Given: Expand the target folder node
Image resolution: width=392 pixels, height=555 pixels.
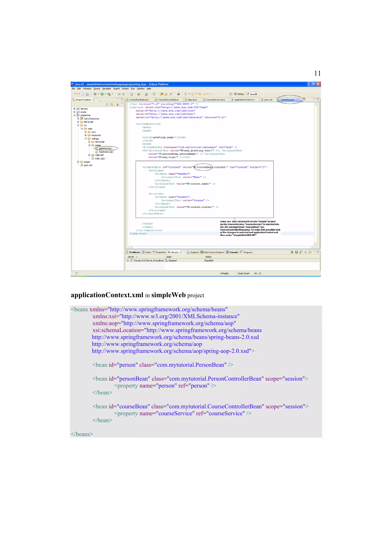Looking at the screenshot, I should pos(78,162).
